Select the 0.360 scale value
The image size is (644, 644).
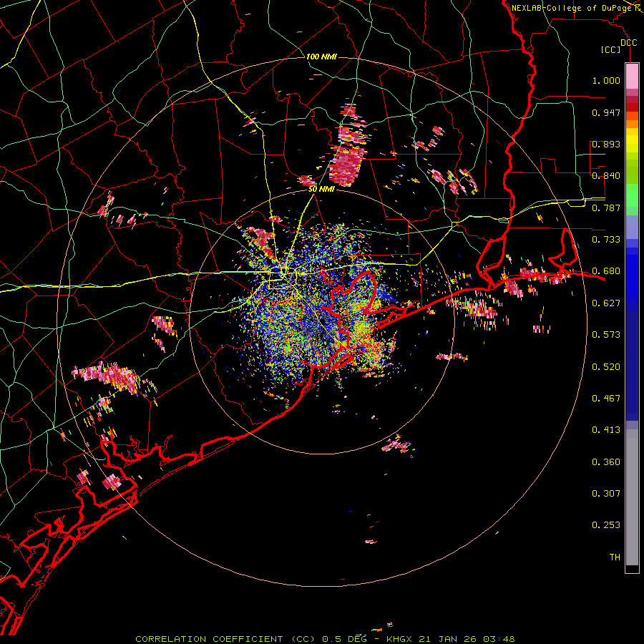tap(606, 462)
